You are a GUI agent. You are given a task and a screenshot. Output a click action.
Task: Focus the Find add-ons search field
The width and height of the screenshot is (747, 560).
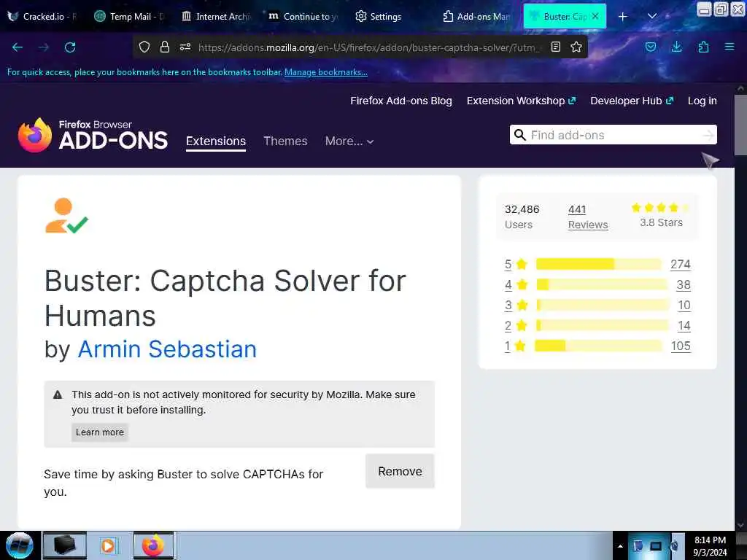(614, 135)
